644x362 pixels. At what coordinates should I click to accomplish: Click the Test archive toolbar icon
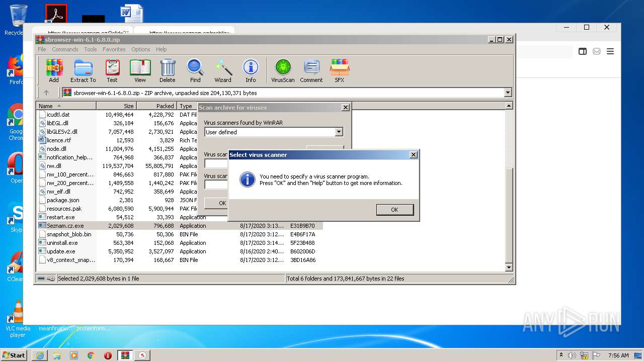(x=112, y=71)
